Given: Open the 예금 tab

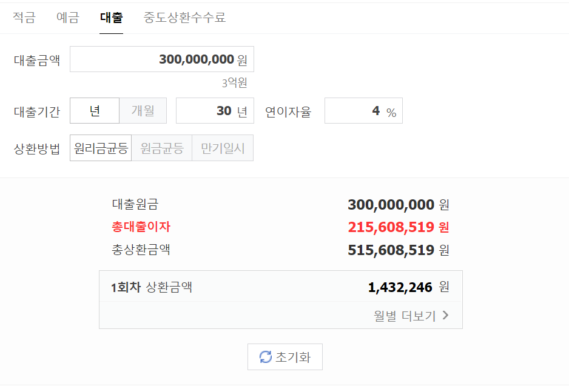Looking at the screenshot, I should pos(67,18).
